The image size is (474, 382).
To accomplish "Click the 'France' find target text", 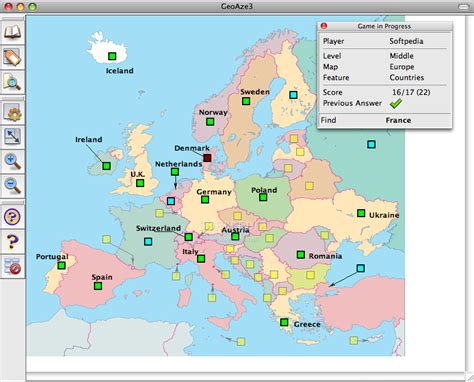I will pos(398,120).
